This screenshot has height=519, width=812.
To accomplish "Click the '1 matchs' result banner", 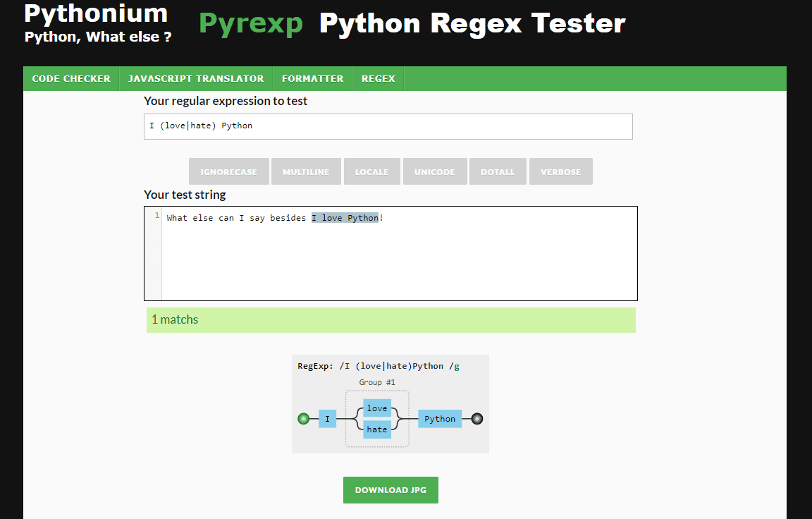I will coord(390,319).
